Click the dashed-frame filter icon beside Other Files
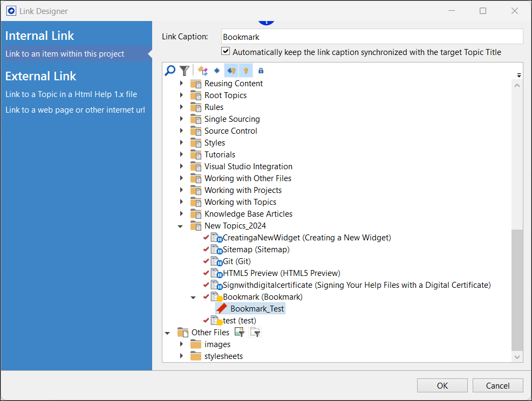This screenshot has height=401, width=532. click(255, 333)
